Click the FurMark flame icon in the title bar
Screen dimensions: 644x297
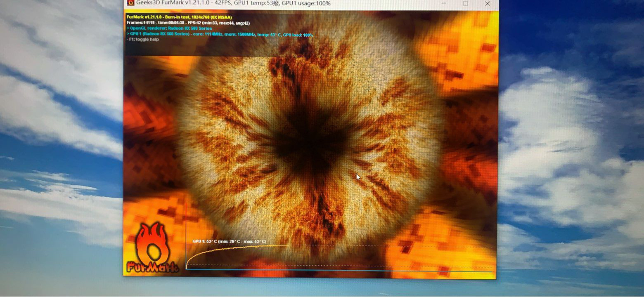click(130, 3)
